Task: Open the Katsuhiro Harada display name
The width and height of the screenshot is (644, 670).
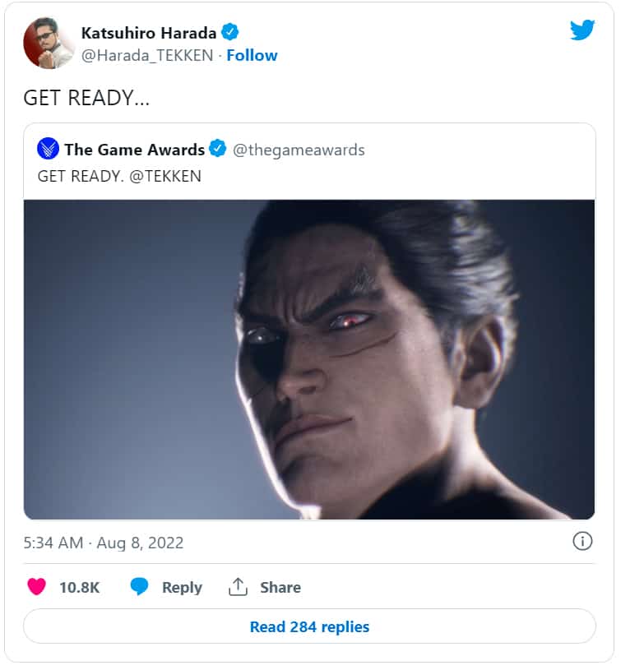Action: [x=149, y=33]
